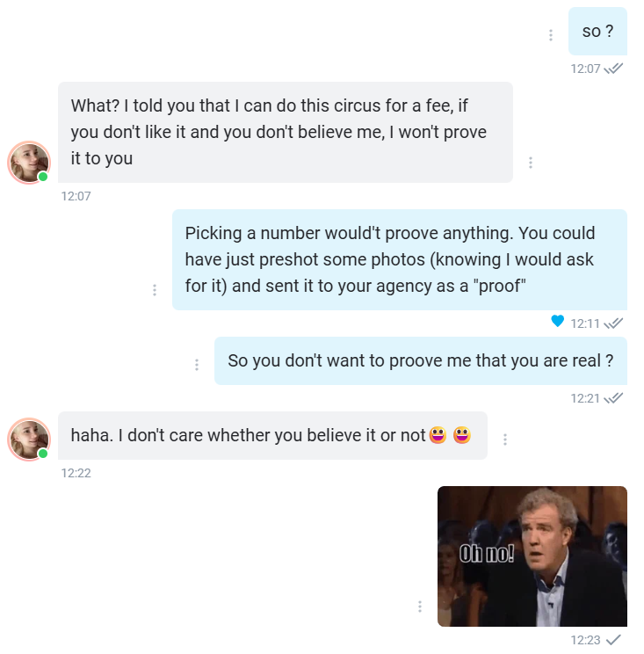Image resolution: width=644 pixels, height=654 pixels.
Task: Click the double-check read receipt next to 12:21
Action: (614, 398)
